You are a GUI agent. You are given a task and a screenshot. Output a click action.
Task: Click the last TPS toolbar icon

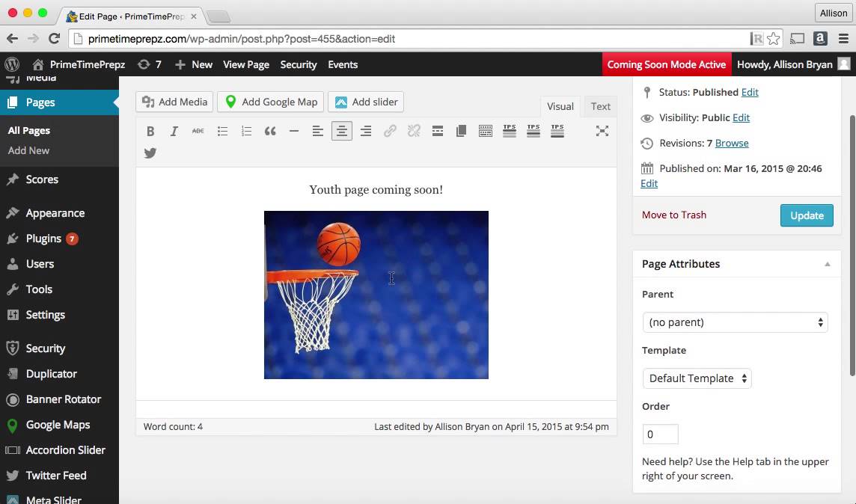[x=557, y=131]
